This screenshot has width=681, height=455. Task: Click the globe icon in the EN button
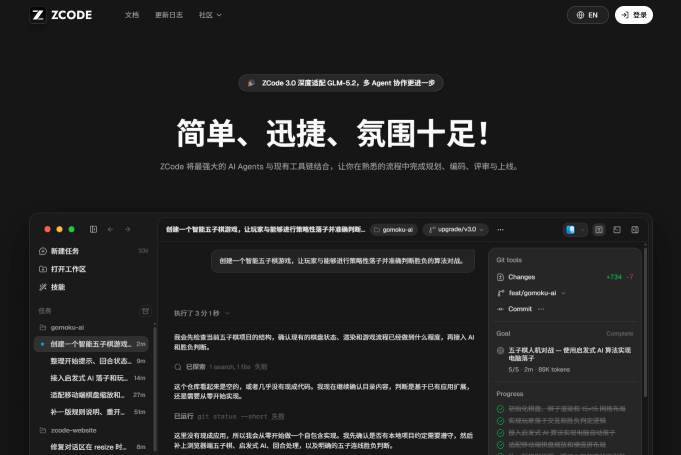580,15
